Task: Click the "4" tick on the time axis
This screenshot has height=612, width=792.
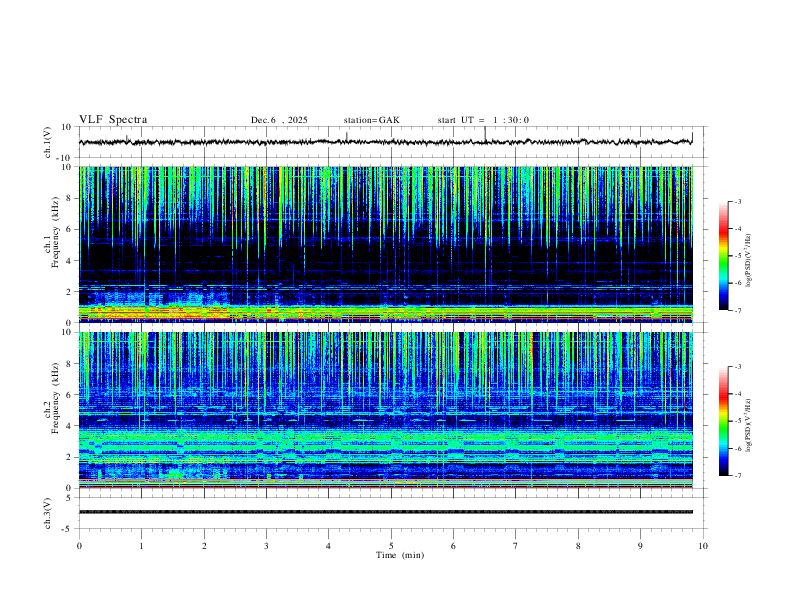Action: click(x=329, y=546)
